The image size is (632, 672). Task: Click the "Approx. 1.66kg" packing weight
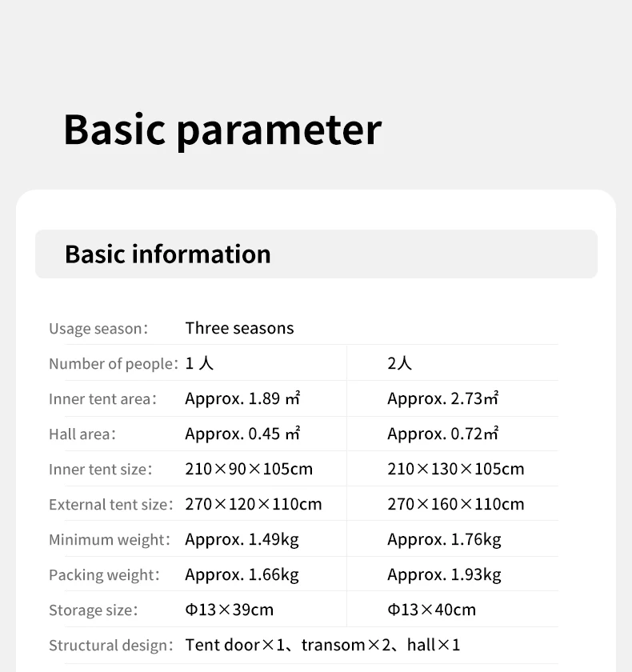(x=242, y=574)
